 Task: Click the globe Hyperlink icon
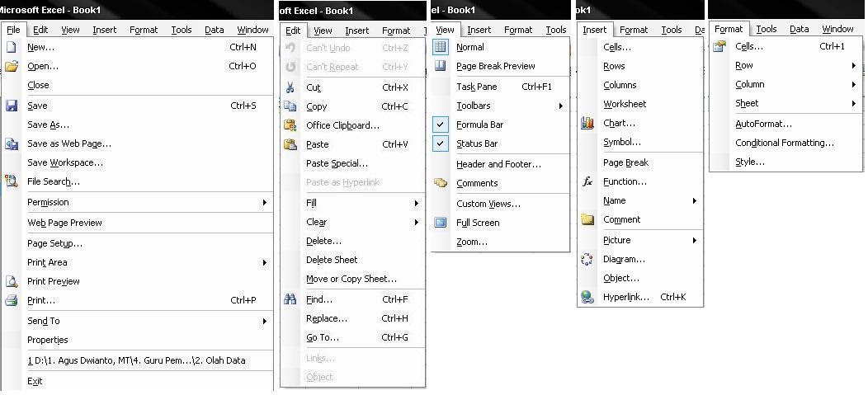[587, 297]
